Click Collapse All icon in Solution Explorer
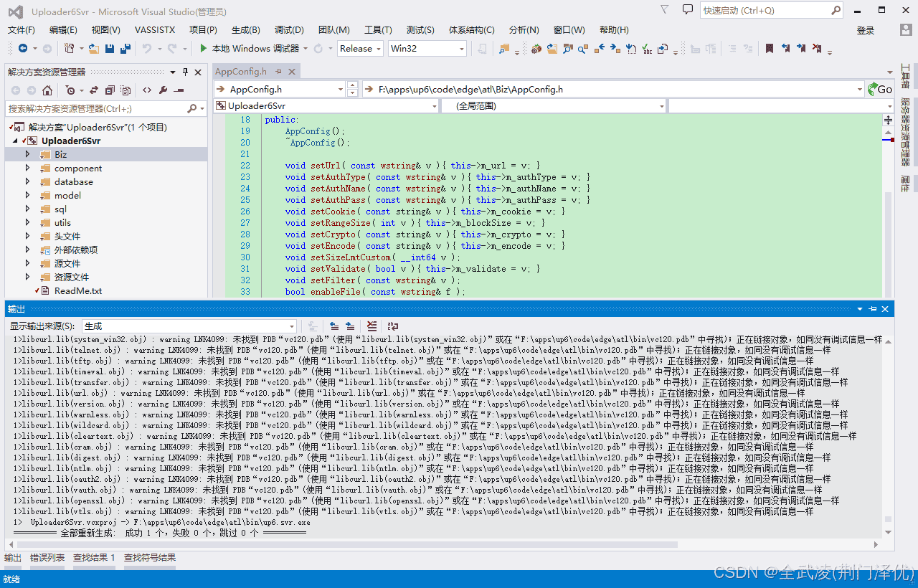Screen dimensions: 918x588 (x=109, y=90)
